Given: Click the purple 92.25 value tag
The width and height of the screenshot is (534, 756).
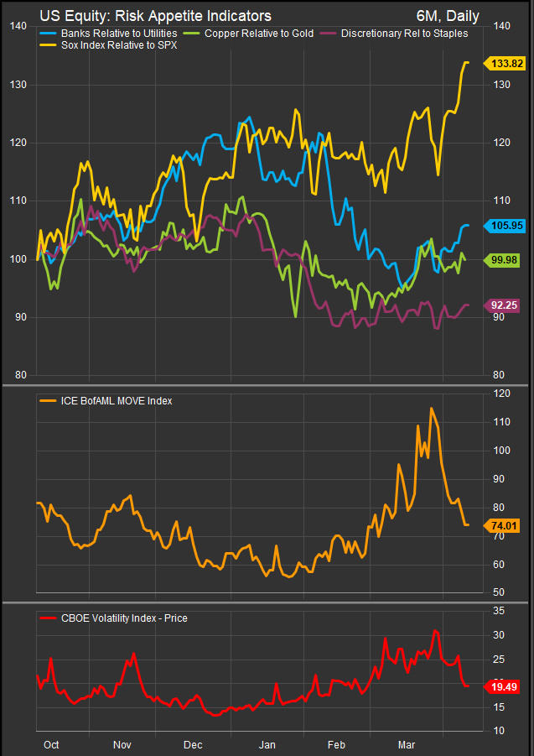Looking at the screenshot, I should pyautogui.click(x=506, y=306).
